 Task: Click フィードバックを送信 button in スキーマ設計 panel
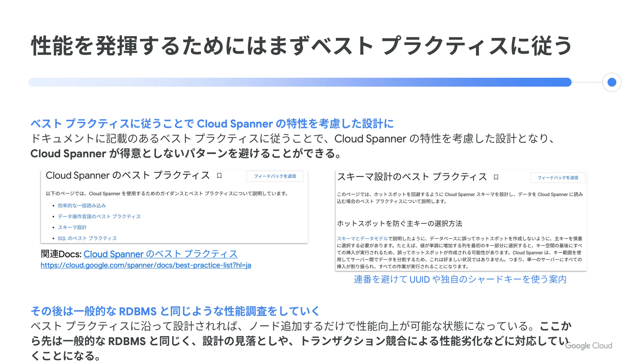coord(558,178)
